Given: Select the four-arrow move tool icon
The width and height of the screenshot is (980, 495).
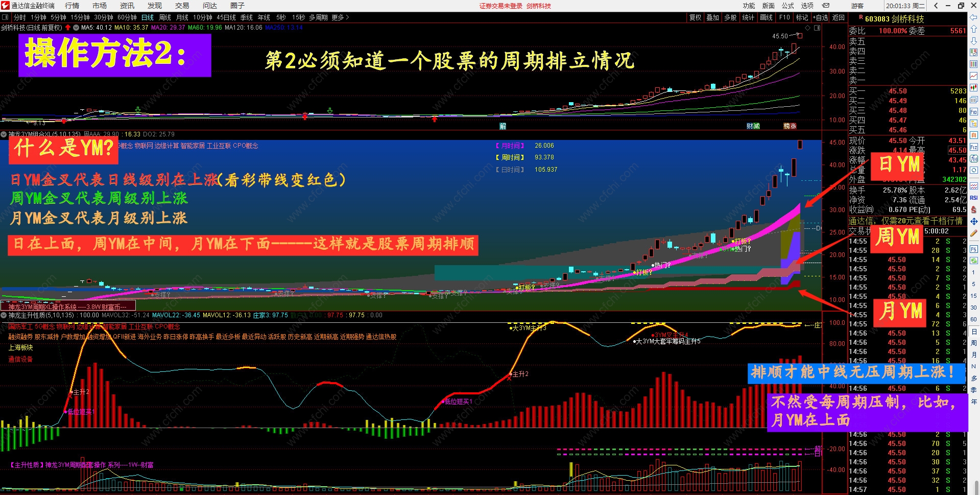Looking at the screenshot, I should (974, 222).
